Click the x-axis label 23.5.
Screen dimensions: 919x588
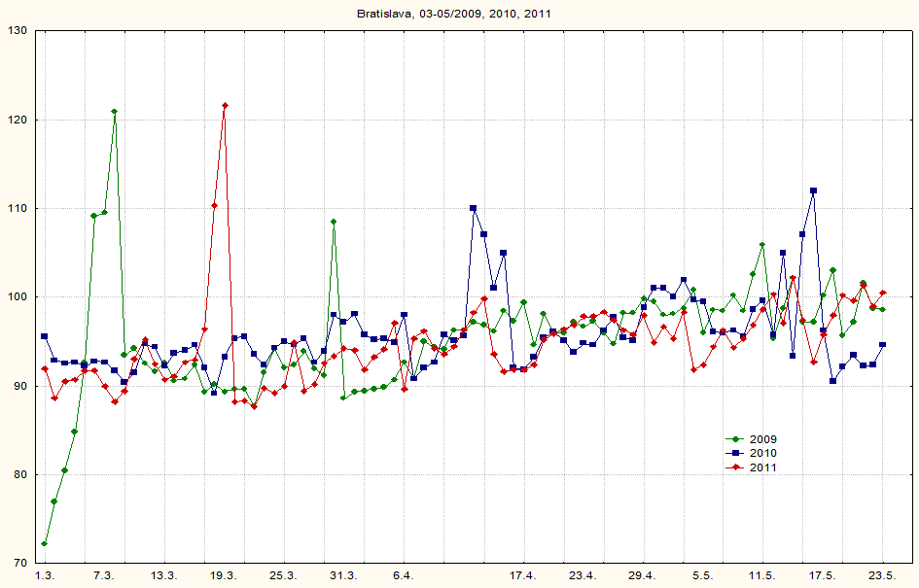tap(882, 576)
